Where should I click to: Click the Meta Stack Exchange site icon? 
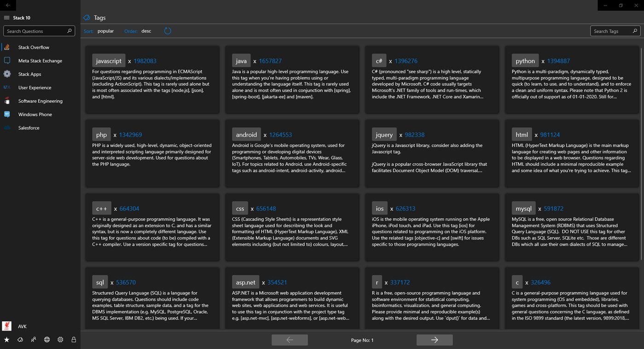(7, 60)
